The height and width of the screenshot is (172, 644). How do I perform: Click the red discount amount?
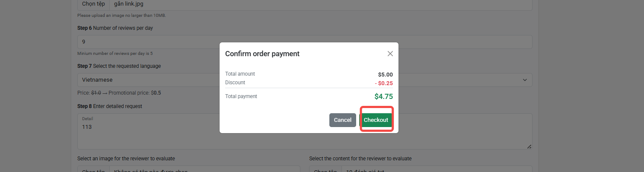coord(384,83)
